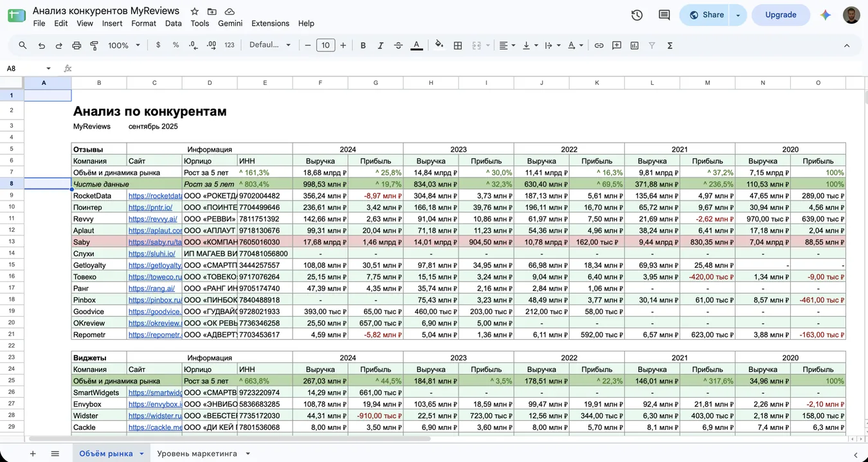This screenshot has height=462, width=868.
Task: Open Share options dropdown arrow
Action: point(738,15)
